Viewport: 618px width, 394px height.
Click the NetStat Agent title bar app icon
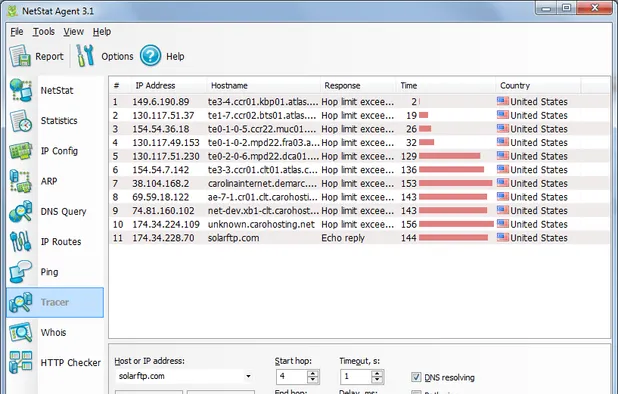pos(13,11)
